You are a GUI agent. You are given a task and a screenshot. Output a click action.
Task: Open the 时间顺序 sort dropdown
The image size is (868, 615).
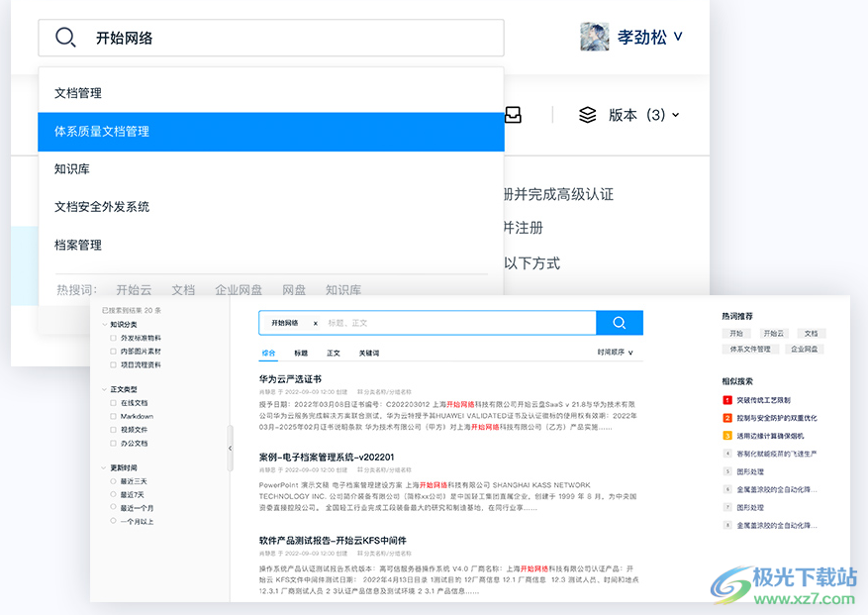[x=615, y=353]
